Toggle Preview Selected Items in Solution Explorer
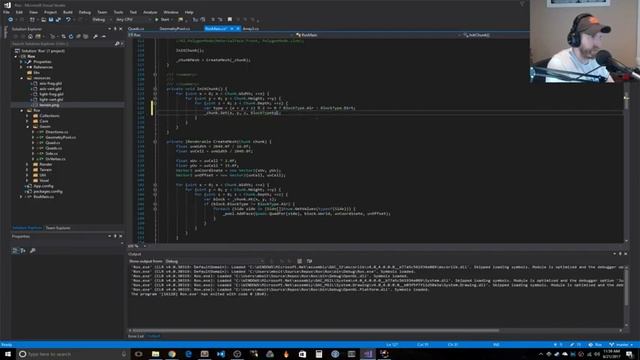This screenshot has width=640, height=360. click(x=104, y=36)
